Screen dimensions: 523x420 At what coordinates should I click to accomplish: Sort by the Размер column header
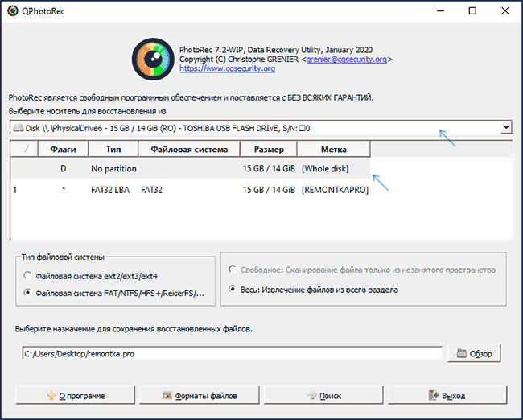coord(269,149)
